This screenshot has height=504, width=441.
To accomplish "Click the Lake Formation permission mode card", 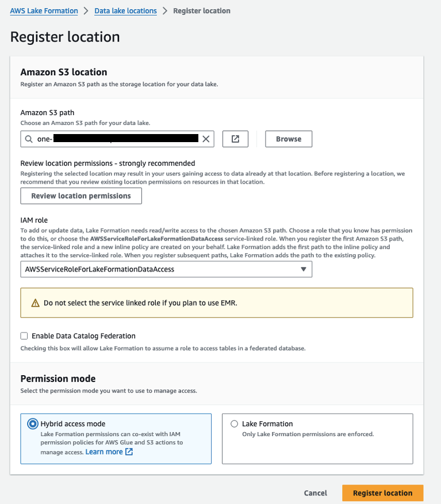I will point(316,437).
